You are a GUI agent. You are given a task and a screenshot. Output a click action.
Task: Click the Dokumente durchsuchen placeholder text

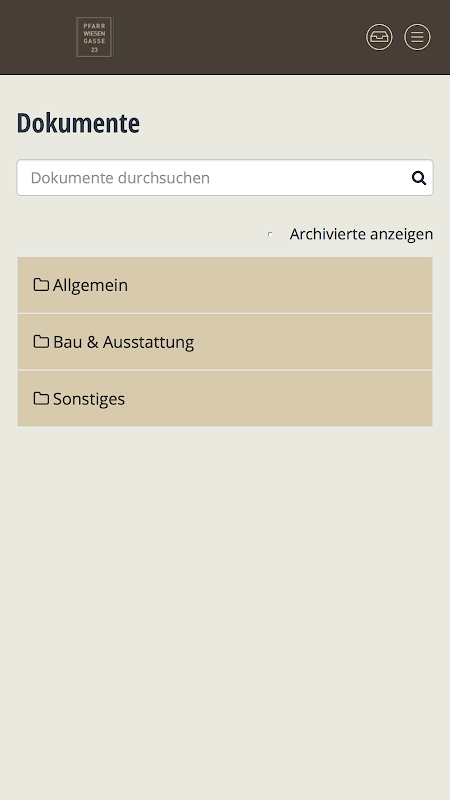point(120,178)
